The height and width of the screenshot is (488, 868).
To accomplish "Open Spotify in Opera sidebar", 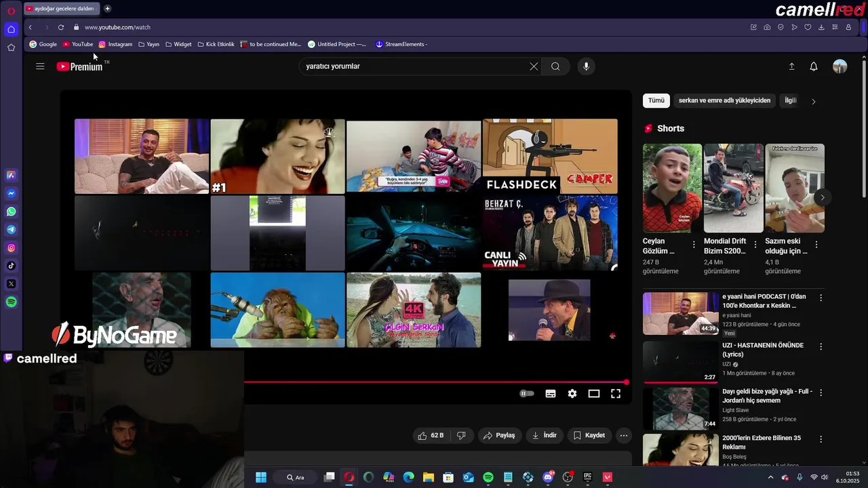I will tap(11, 302).
